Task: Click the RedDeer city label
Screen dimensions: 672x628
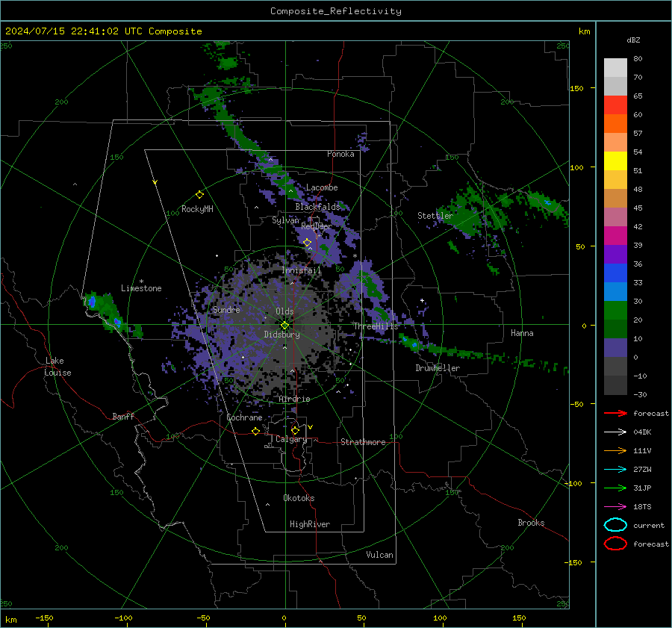Action: point(317,226)
